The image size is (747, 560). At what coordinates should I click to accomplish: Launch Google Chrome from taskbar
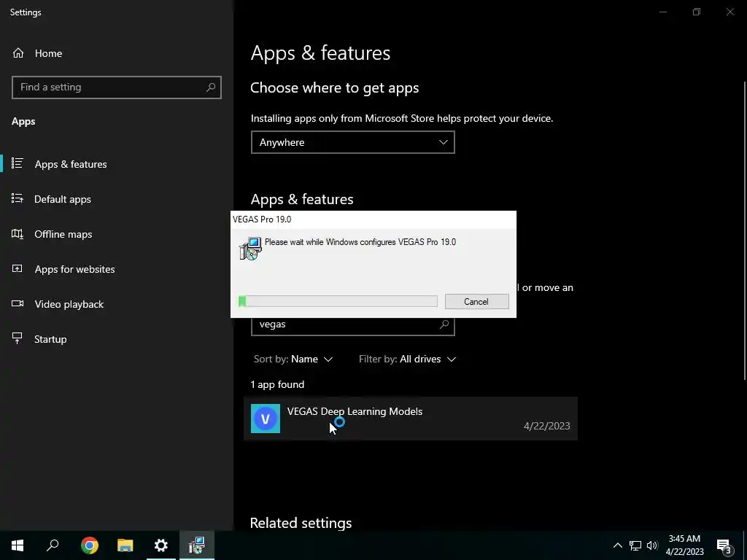click(x=90, y=545)
